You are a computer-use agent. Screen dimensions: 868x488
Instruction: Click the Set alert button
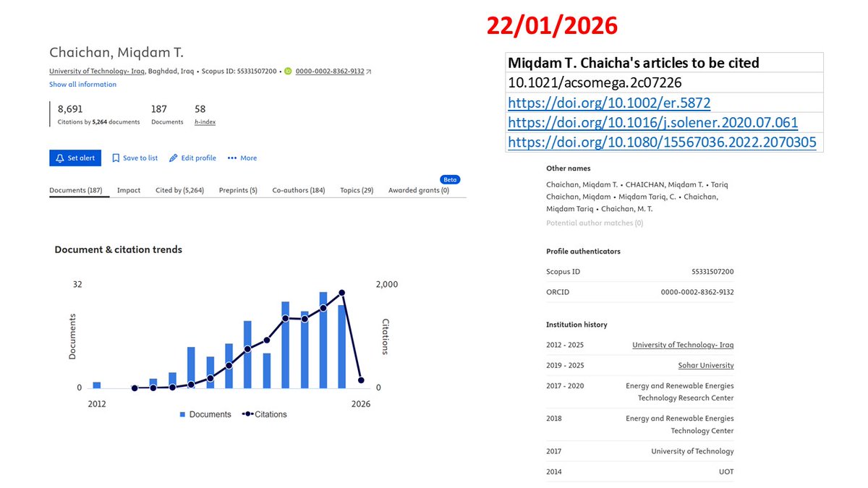[x=75, y=158]
